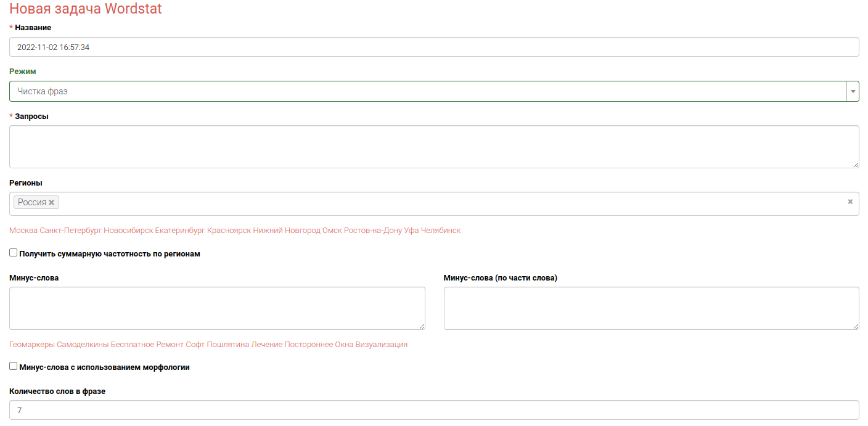868x426 pixels.
Task: Add the Визуализация minus-word preset
Action: point(381,345)
